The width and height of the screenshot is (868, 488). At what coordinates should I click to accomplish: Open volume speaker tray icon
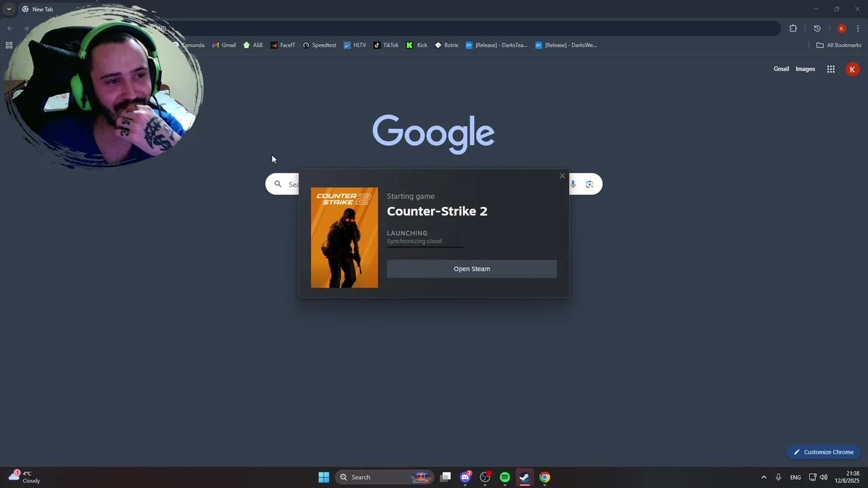pyautogui.click(x=823, y=477)
